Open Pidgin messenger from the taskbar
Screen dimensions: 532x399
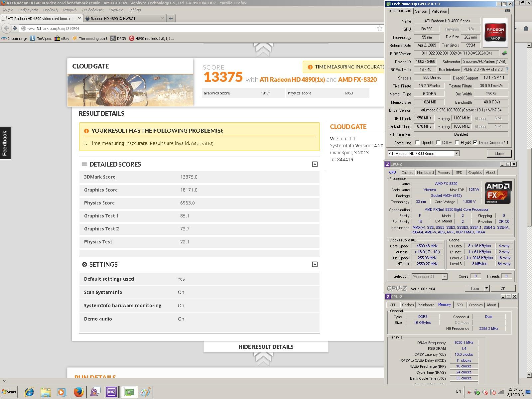point(95,392)
